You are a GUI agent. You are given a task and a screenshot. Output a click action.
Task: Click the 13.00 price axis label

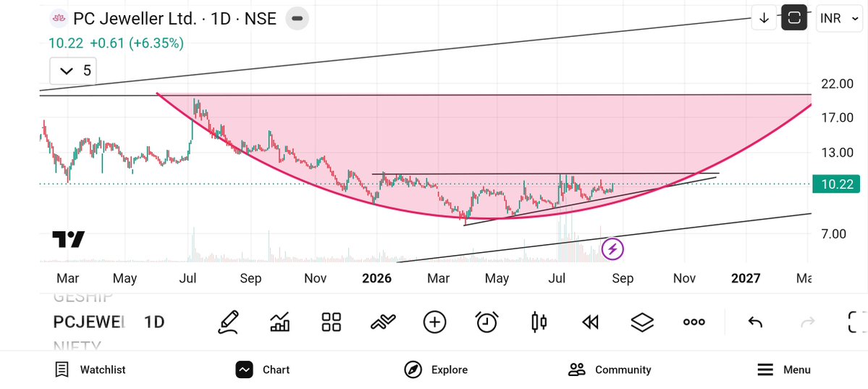tap(837, 152)
